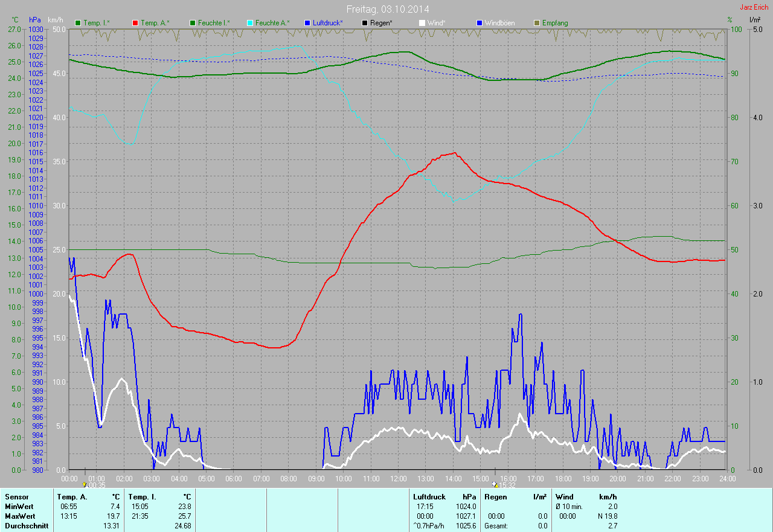
Task: Click the green Feuchte I.* legend swatch
Action: pyautogui.click(x=193, y=23)
